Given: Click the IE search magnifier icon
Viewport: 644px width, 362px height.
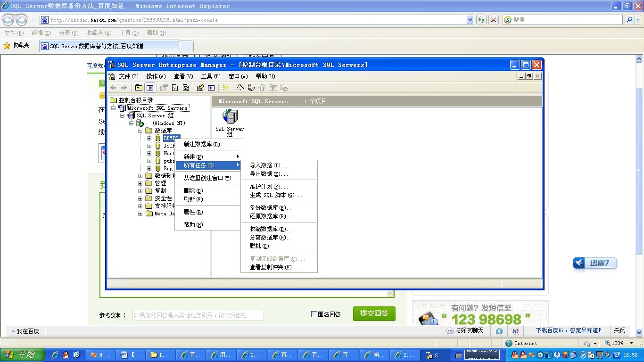Looking at the screenshot, I should tap(629, 20).
